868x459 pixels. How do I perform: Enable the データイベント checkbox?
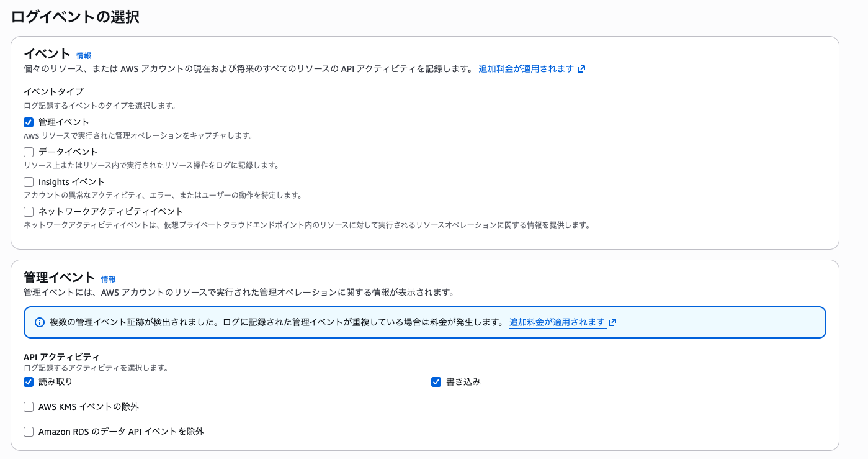click(28, 152)
